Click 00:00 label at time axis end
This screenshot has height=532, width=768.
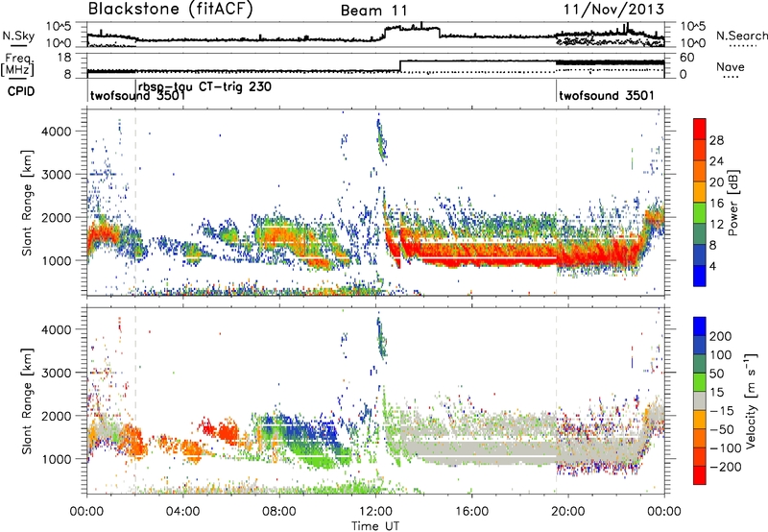coord(664,512)
